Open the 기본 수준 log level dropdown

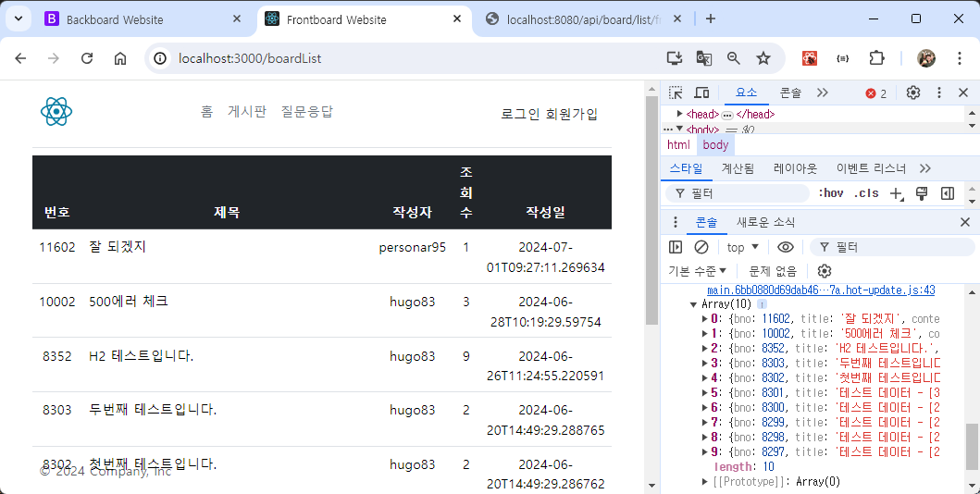(x=698, y=271)
